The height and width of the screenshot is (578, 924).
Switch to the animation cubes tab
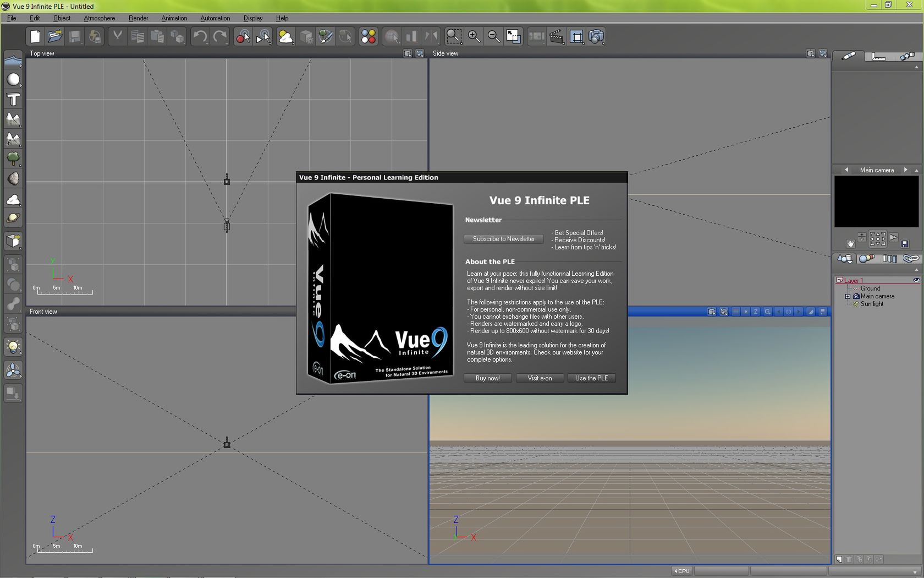coord(907,56)
